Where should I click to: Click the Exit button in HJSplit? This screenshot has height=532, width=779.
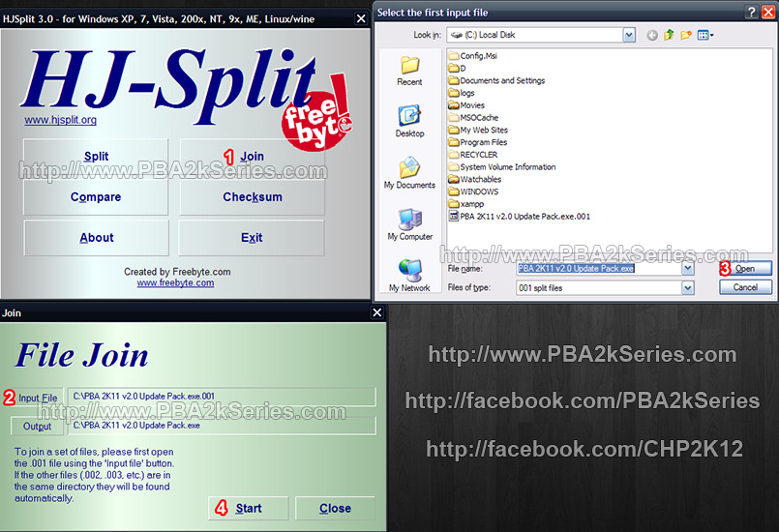252,238
